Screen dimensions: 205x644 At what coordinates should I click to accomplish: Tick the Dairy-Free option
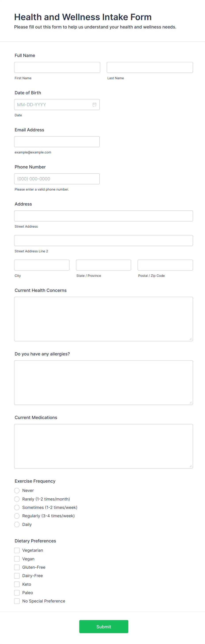pyautogui.click(x=17, y=576)
